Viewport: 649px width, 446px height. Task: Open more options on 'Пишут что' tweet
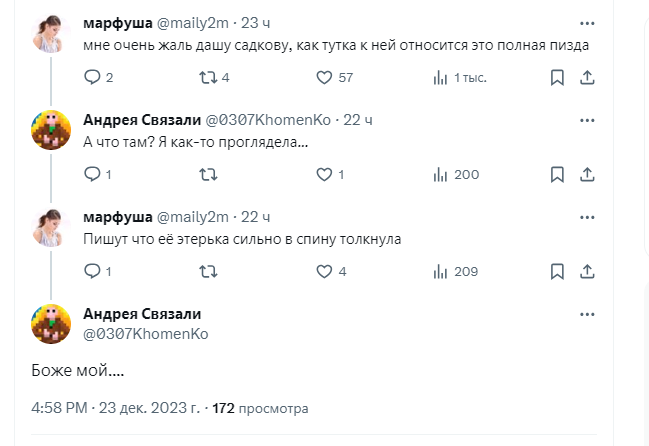[587, 216]
